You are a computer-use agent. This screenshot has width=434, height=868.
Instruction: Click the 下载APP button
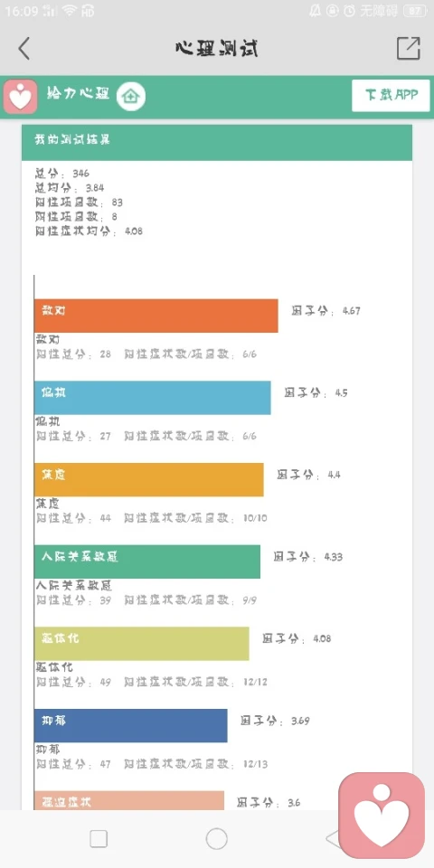[391, 95]
